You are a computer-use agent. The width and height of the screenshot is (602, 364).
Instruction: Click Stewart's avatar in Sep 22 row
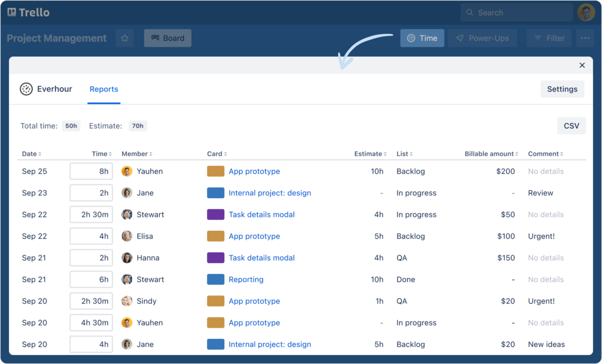coord(127,214)
